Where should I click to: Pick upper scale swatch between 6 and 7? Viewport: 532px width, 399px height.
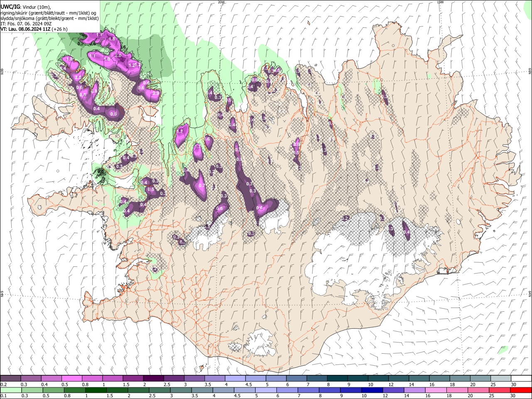(x=296, y=379)
